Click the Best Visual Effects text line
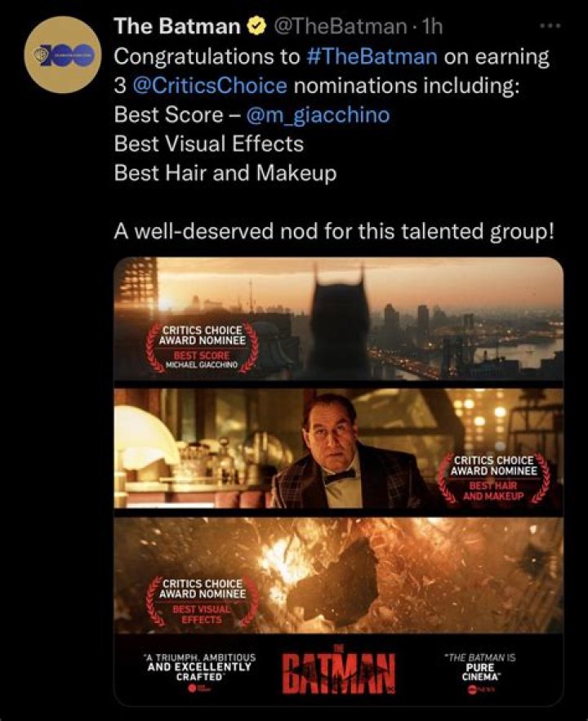The image size is (588, 721). coord(209,144)
